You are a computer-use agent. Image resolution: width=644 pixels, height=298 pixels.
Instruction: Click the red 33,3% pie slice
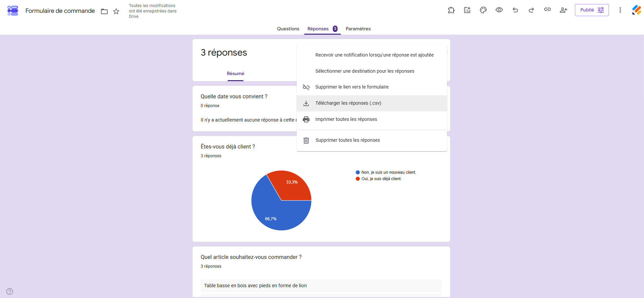click(293, 186)
